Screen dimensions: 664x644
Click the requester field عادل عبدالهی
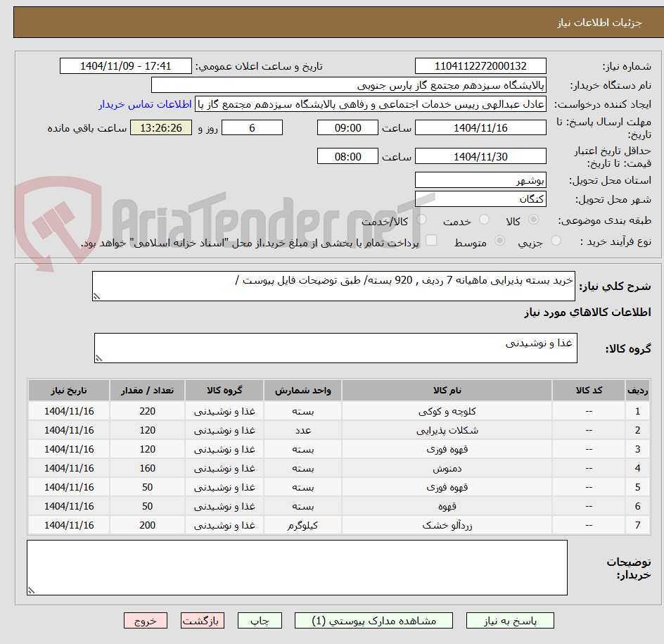[371, 104]
